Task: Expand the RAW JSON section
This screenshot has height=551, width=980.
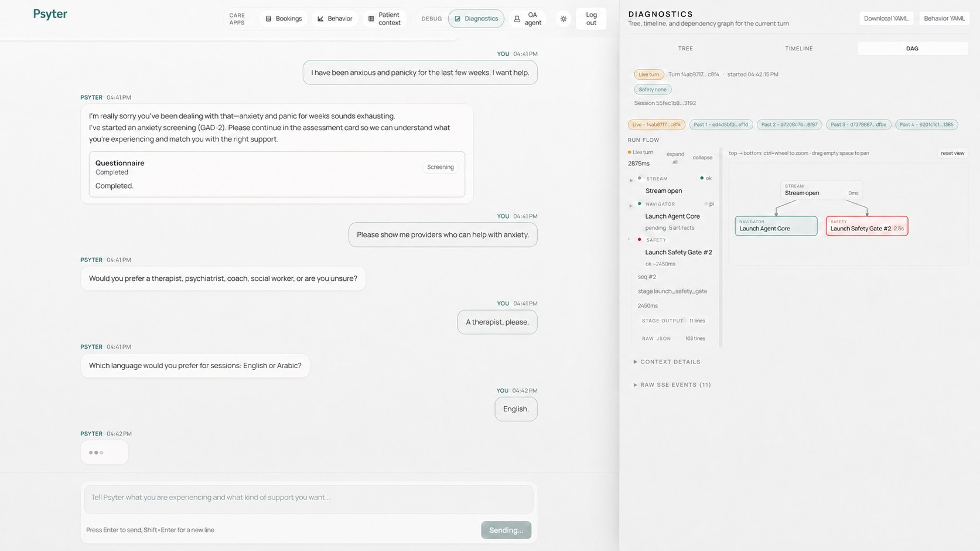Action: click(673, 338)
